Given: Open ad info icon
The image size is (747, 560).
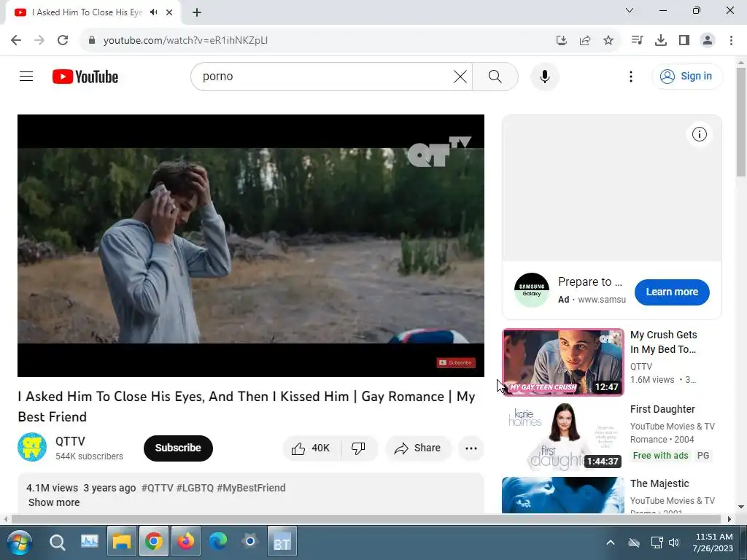Looking at the screenshot, I should (699, 134).
